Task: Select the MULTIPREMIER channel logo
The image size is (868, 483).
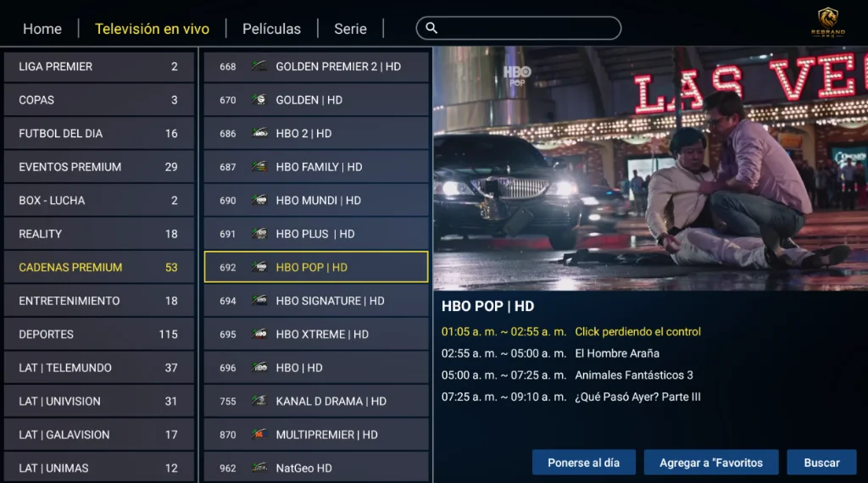Action: pos(259,435)
